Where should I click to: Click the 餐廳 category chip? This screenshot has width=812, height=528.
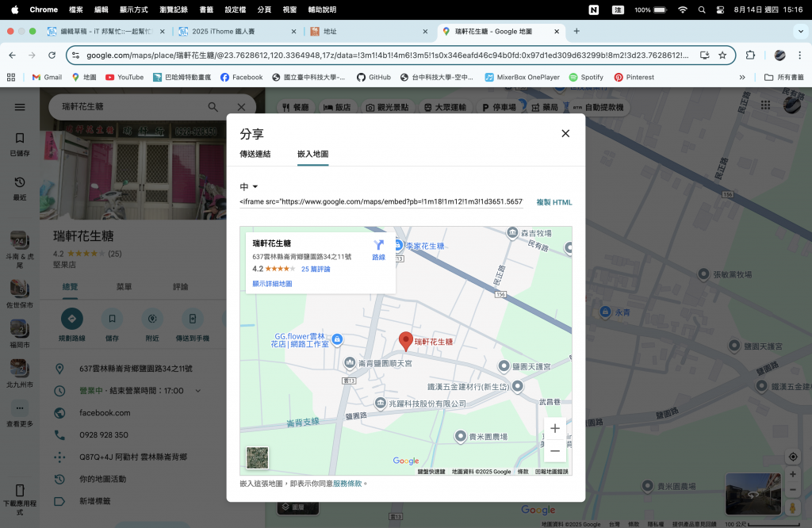coord(296,107)
